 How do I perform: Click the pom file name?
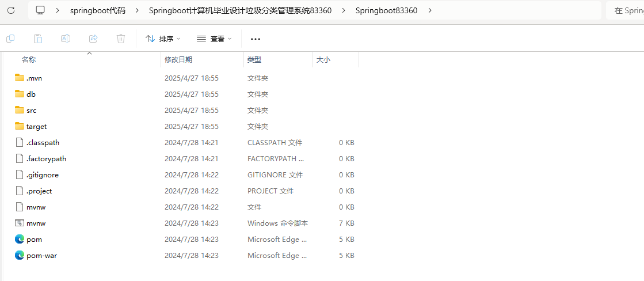point(34,240)
